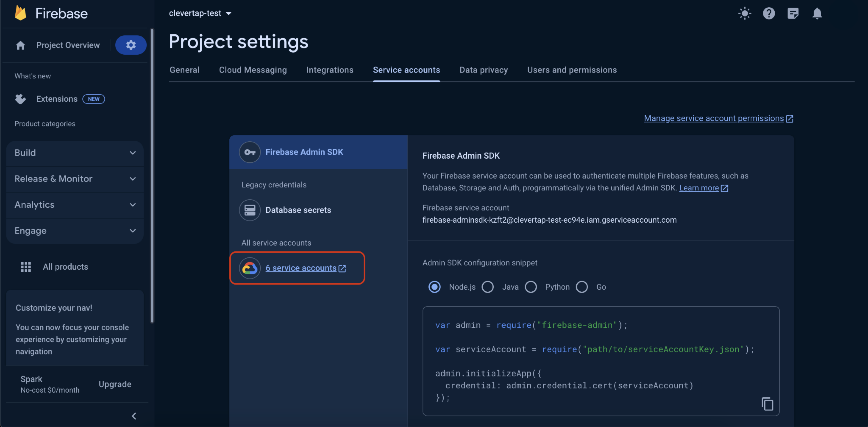Click external link icon beside 6 service accounts
The image size is (868, 427).
point(342,268)
